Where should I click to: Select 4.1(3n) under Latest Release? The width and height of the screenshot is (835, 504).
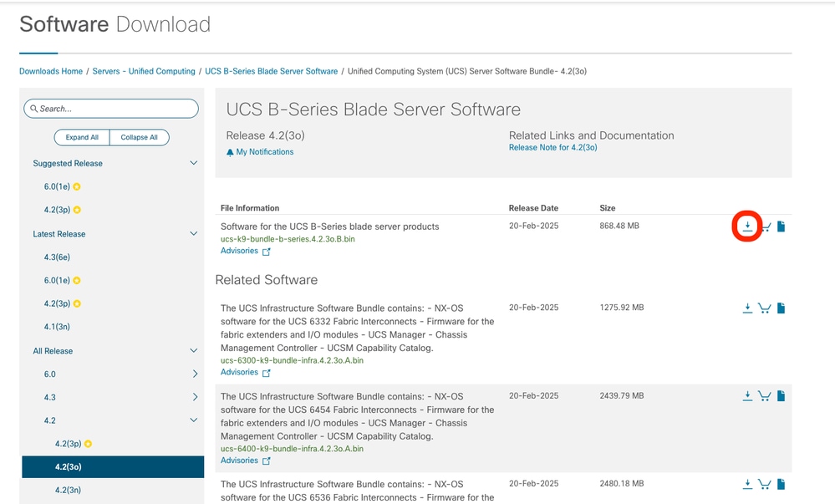pyautogui.click(x=57, y=327)
